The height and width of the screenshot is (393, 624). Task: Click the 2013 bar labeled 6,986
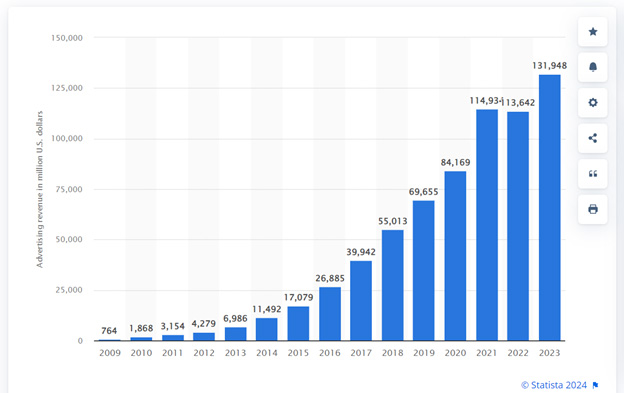click(236, 334)
